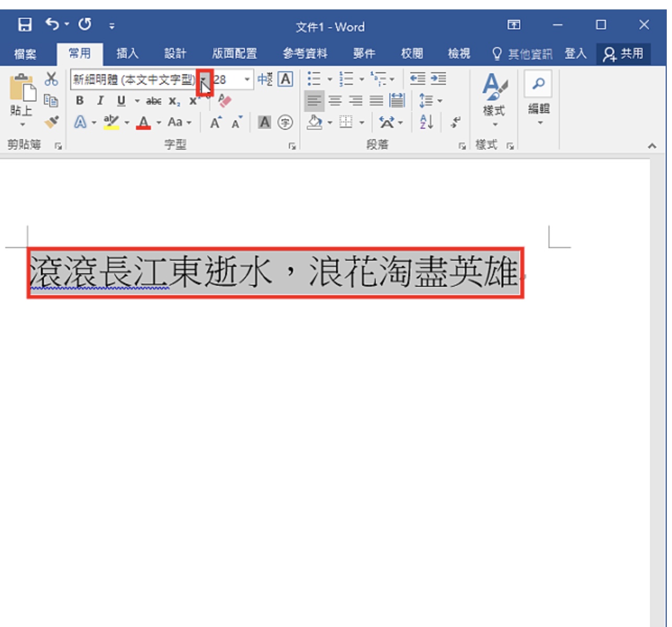Open the phonetic guide icon
Viewport: 672px width, 627px height.
[265, 79]
